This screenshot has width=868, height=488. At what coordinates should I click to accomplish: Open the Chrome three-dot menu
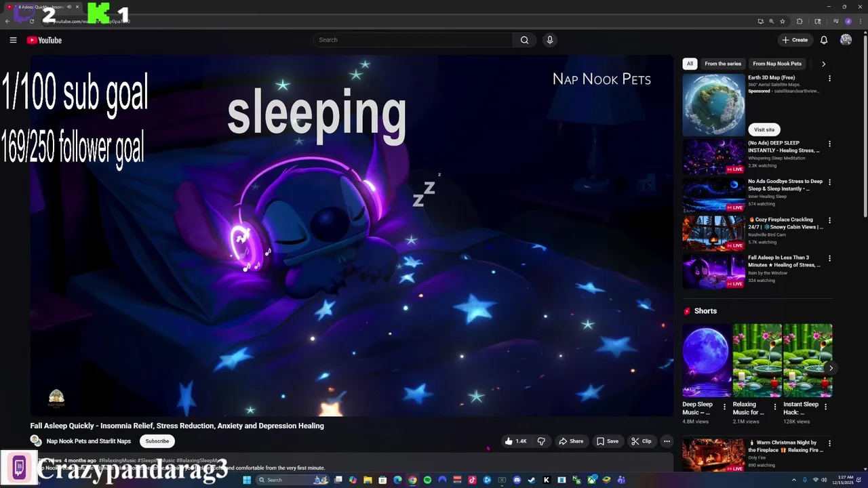[x=860, y=21]
